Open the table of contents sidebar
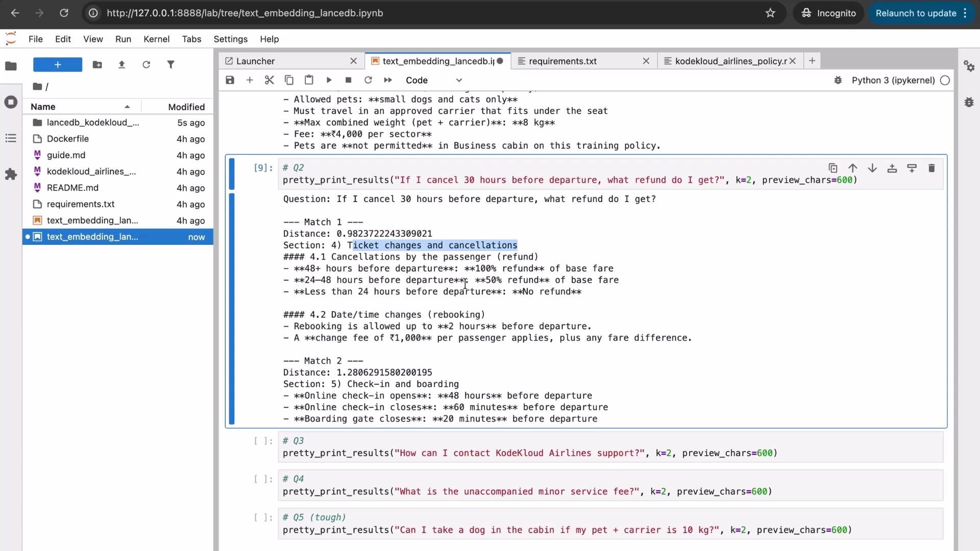This screenshot has height=551, width=980. [11, 138]
